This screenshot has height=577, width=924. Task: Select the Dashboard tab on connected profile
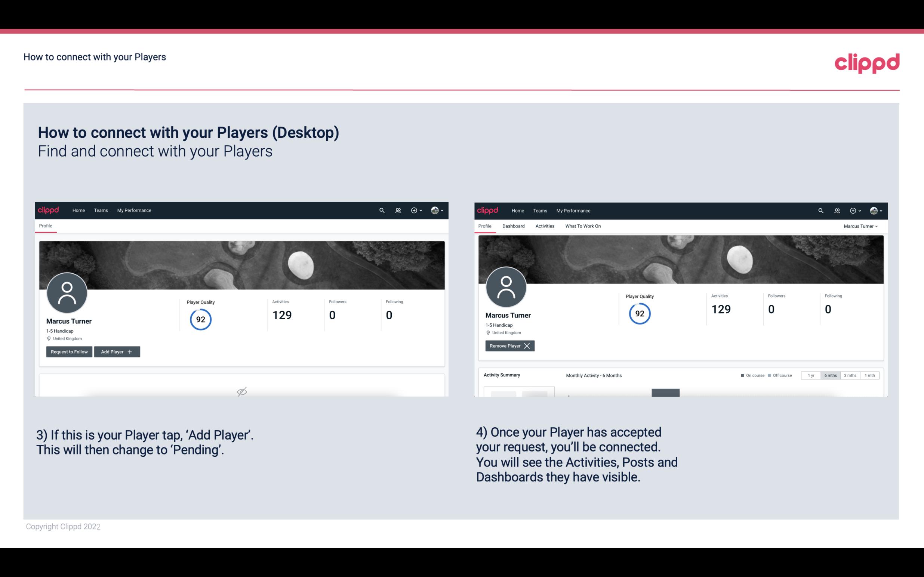514,226
